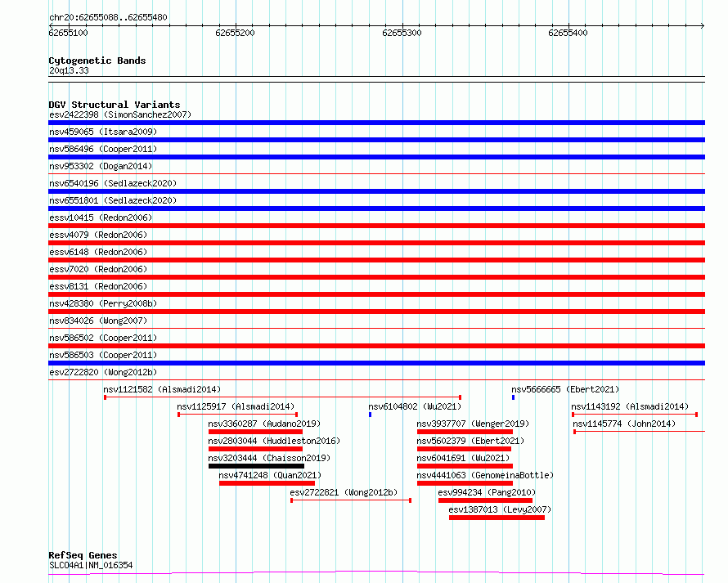Screen dimensions: 728x583
Task: Click the nsv4441063 (GenomeinaBottle) label
Action: click(x=485, y=475)
